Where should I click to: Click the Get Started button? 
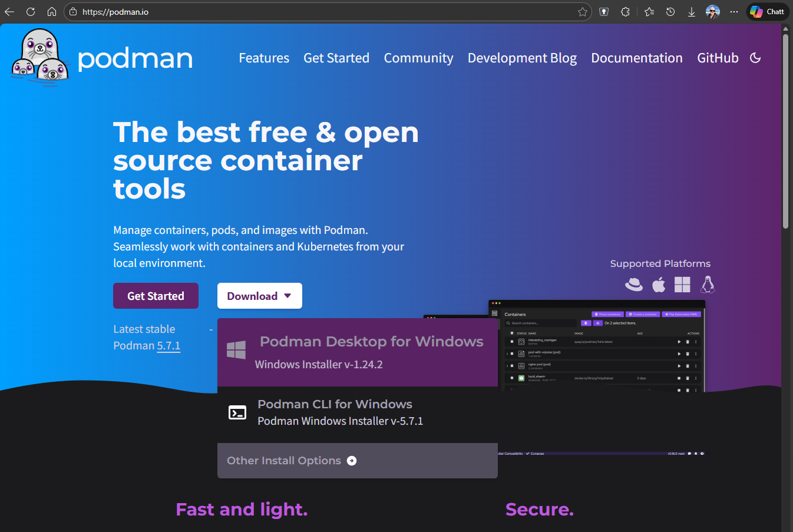[156, 295]
